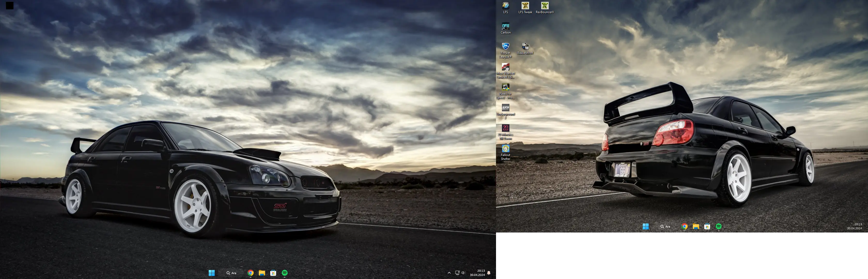Open Start menu on left monitor taskbar
Image resolution: width=868 pixels, height=279 pixels.
(x=212, y=273)
